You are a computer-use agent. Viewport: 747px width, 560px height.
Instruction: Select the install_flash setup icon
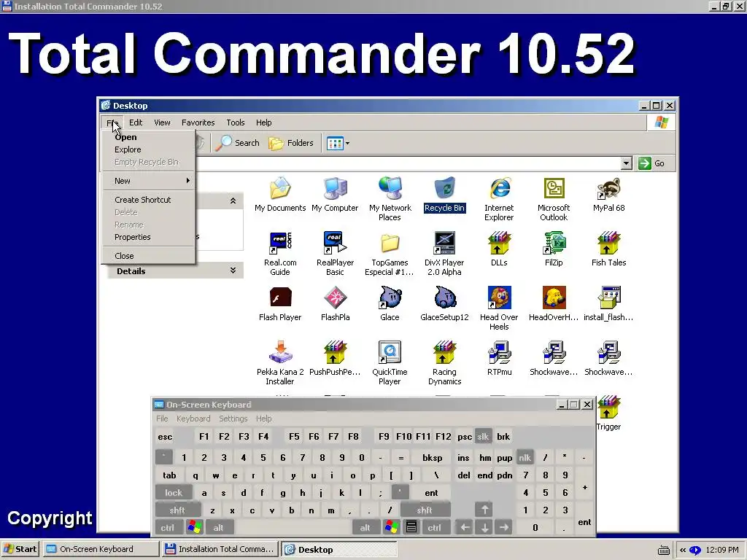click(608, 297)
